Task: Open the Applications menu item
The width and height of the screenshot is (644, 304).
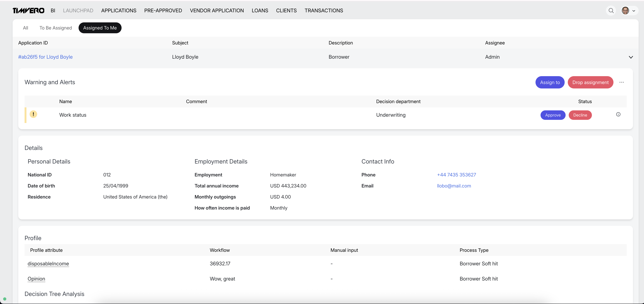Action: [119, 11]
